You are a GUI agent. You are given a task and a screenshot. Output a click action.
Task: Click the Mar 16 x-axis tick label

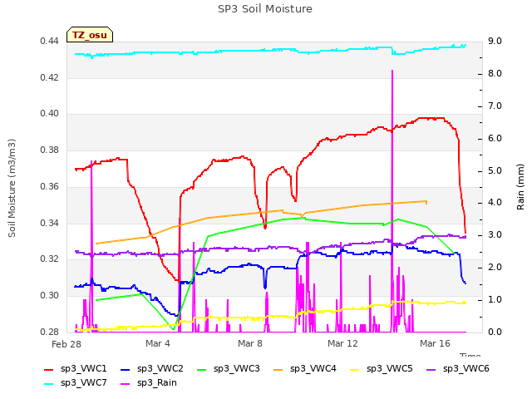[x=435, y=343]
